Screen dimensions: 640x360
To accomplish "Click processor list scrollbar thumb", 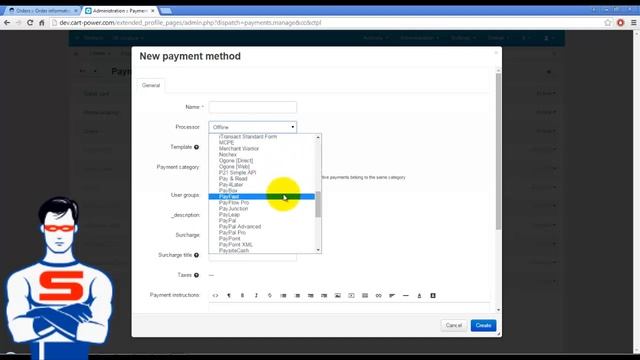I will (318, 204).
